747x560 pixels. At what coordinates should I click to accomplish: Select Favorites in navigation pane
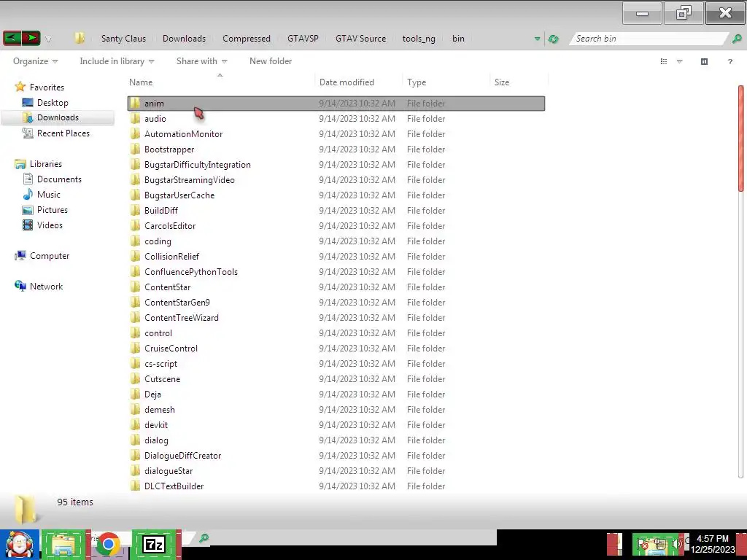pyautogui.click(x=47, y=87)
